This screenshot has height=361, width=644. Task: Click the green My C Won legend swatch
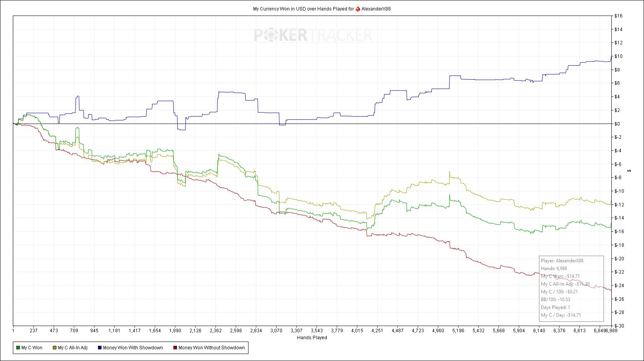pos(18,348)
